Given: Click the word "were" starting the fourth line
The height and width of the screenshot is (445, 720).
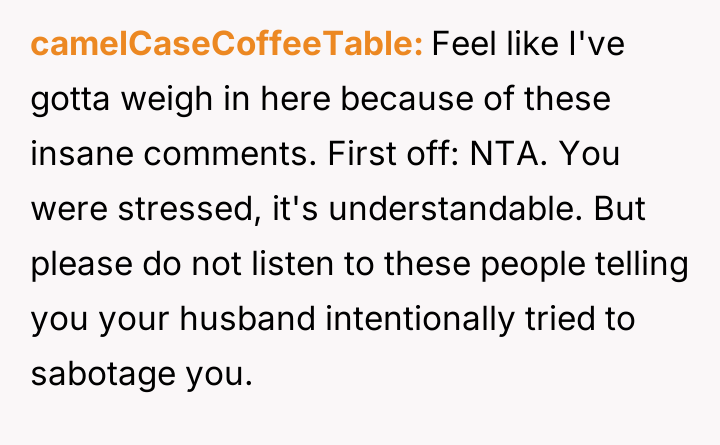Looking at the screenshot, I should (x=66, y=209).
